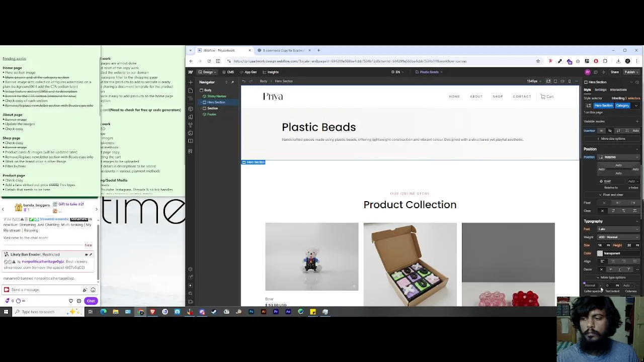Click the Windows Start button
The image size is (644, 362).
point(6,312)
